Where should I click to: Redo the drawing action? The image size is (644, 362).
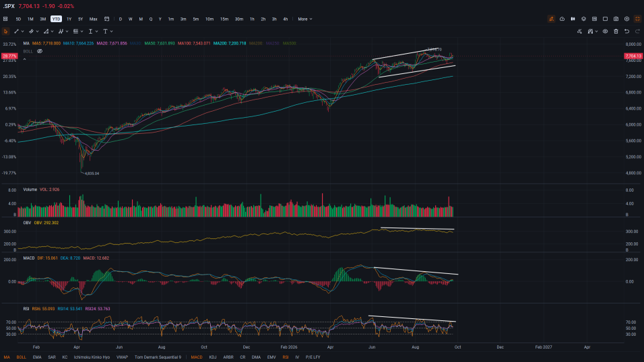637,31
